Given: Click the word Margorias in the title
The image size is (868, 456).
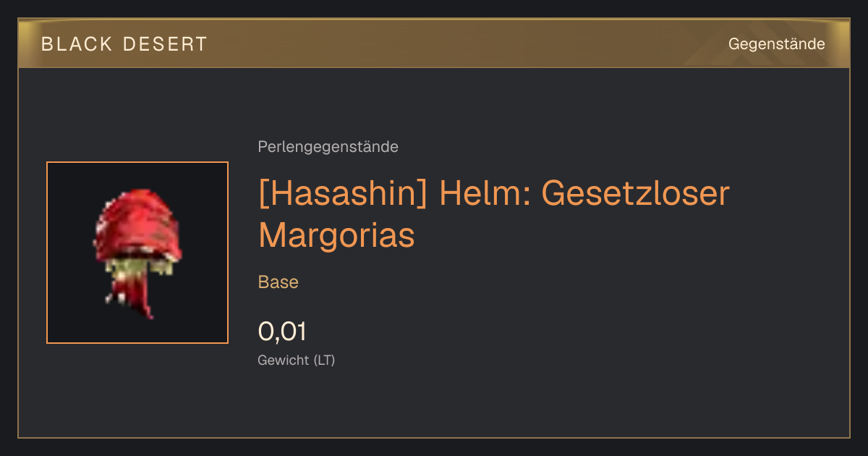Looking at the screenshot, I should pos(336,235).
